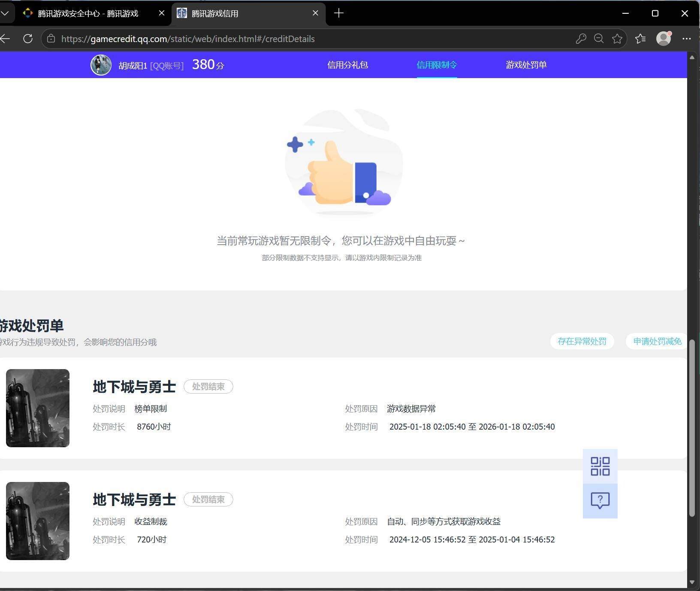View site info via lock icon
The width and height of the screenshot is (700, 591).
point(51,39)
